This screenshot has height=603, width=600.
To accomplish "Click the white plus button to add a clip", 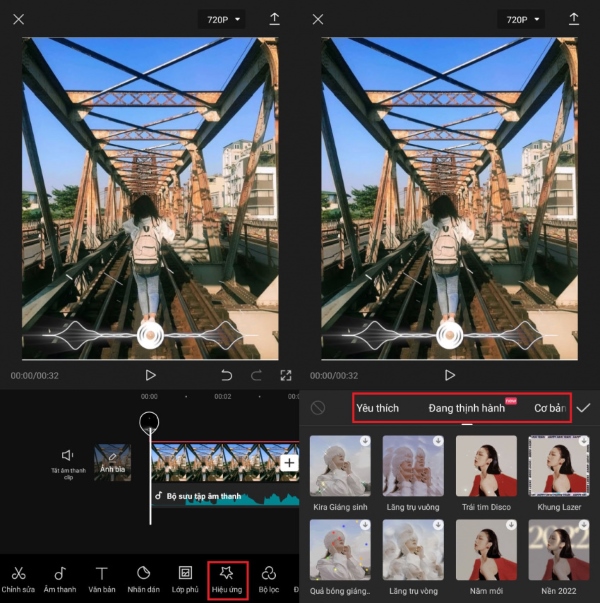I will point(288,463).
